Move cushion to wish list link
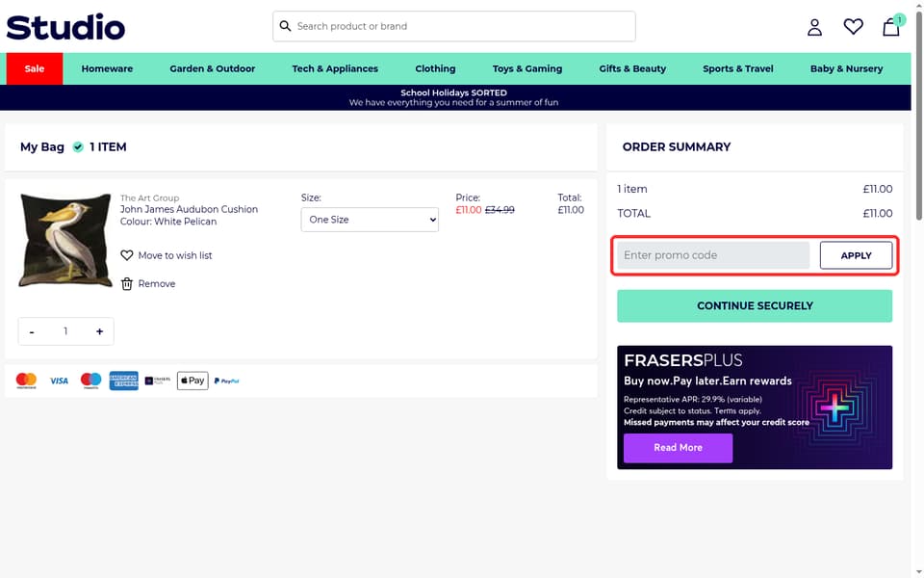Image resolution: width=924 pixels, height=578 pixels. 175,255
